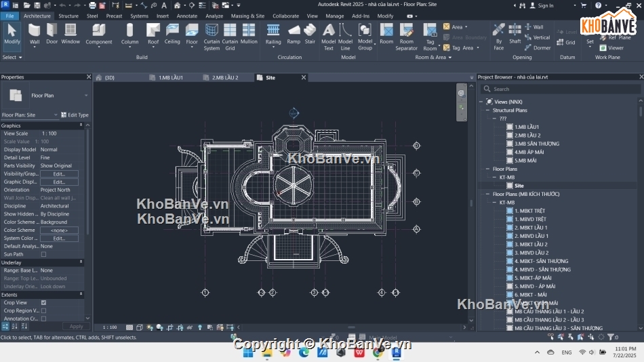Open the Floor Plan type selector dropdown
This screenshot has width=644, height=362.
tap(86, 96)
